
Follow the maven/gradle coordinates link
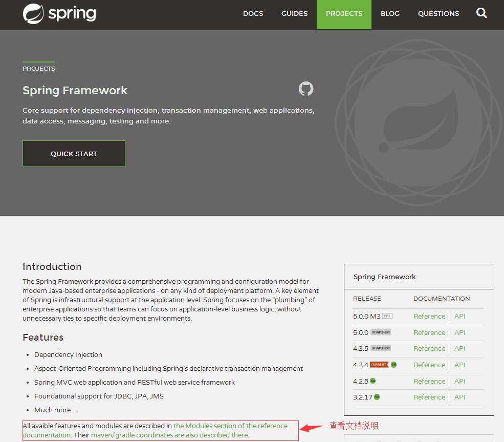(169, 435)
